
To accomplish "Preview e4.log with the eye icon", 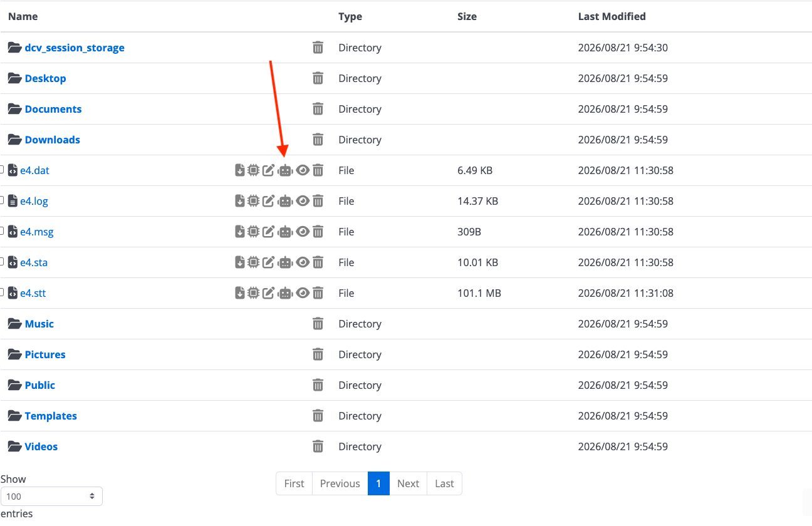I will click(303, 201).
